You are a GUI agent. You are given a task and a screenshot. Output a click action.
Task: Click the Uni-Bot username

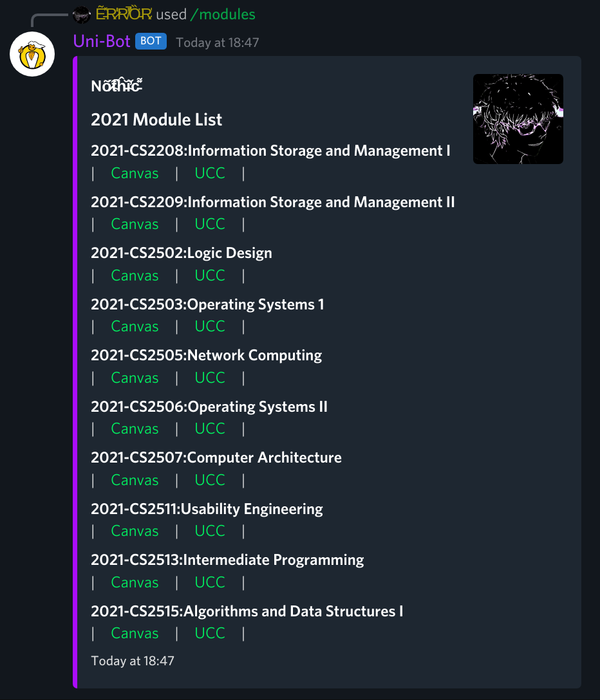(102, 41)
